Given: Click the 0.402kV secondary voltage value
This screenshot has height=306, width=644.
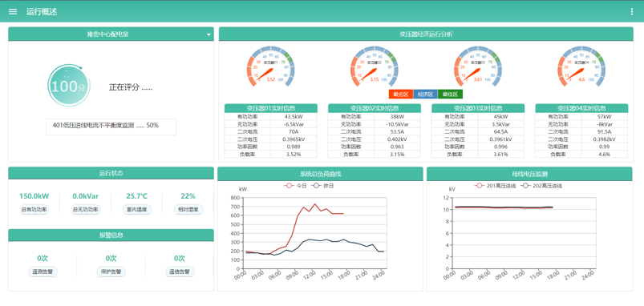Looking at the screenshot, I should pos(397,139).
